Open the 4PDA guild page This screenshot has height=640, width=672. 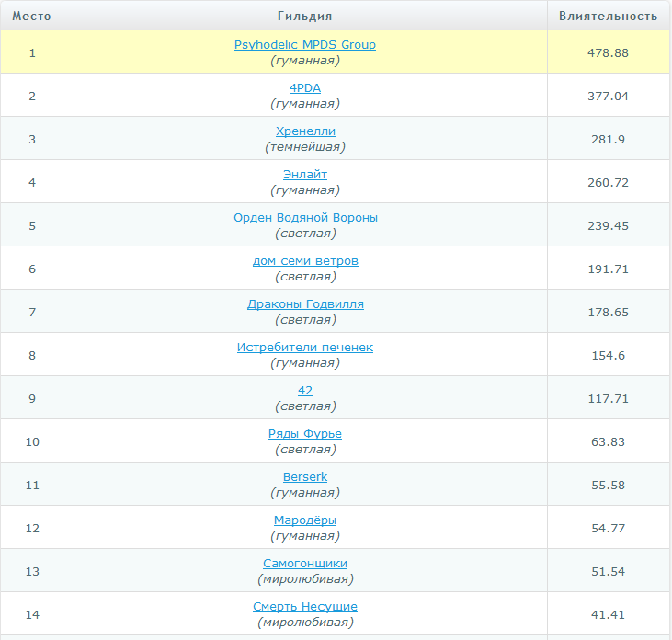(x=305, y=87)
